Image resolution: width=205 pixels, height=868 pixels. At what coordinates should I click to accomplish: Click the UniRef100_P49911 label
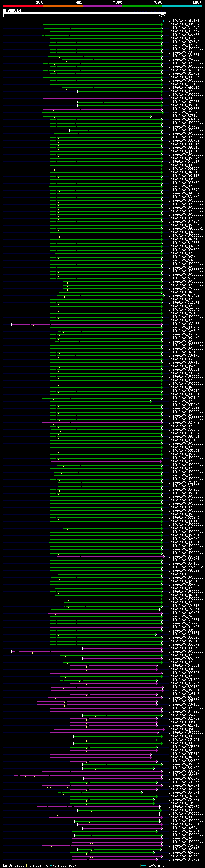click(x=184, y=409)
